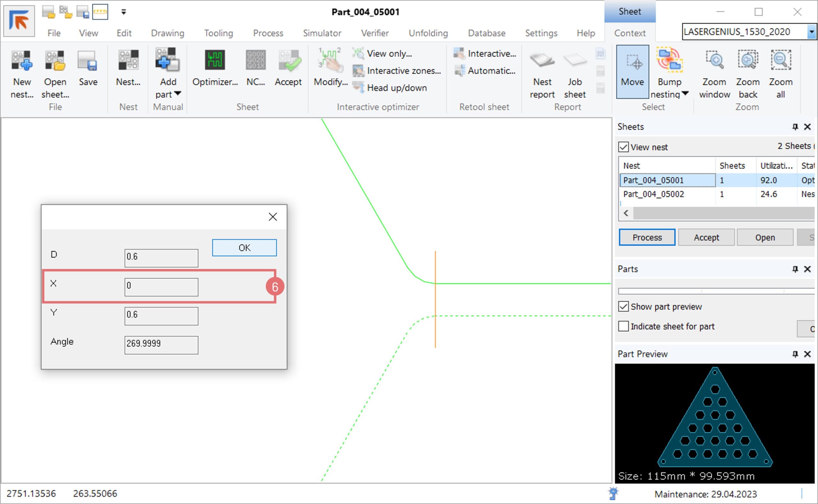818x504 pixels.
Task: Expand the Add part dropdown arrow
Action: point(178,94)
